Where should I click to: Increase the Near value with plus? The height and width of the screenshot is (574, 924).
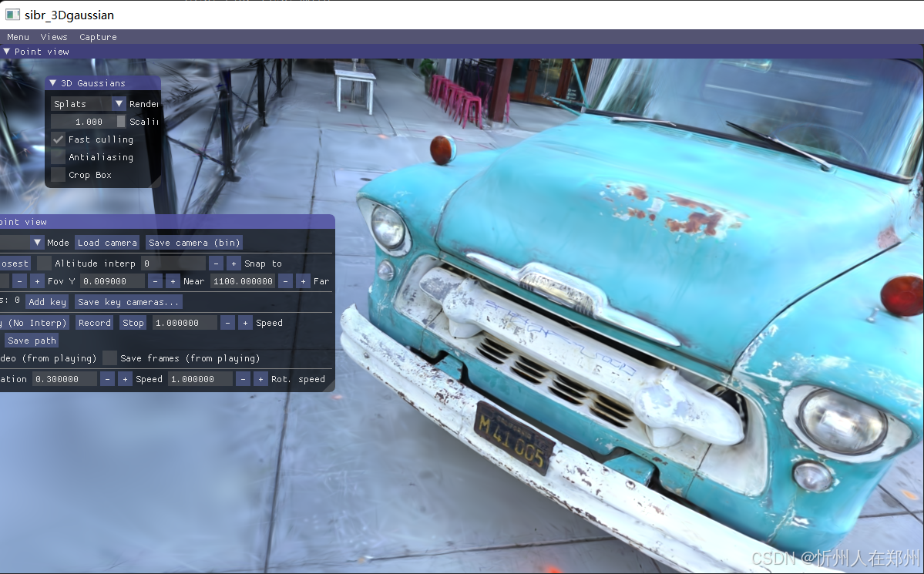(x=173, y=281)
